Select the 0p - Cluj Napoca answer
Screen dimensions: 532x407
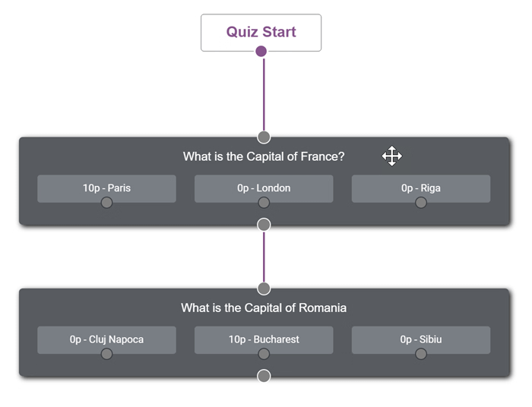coord(106,339)
